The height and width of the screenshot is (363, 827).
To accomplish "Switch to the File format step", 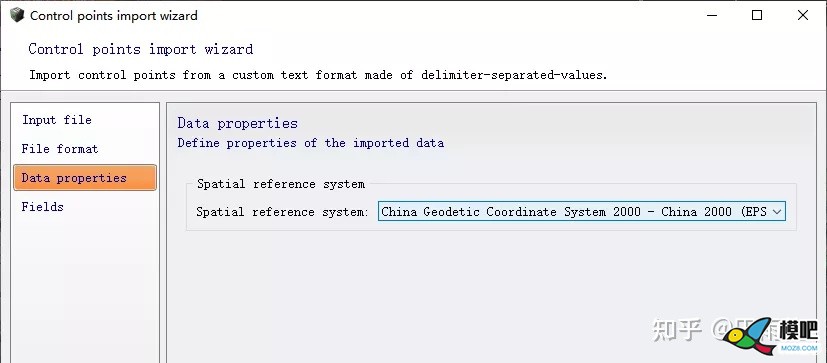I will pyautogui.click(x=60, y=149).
